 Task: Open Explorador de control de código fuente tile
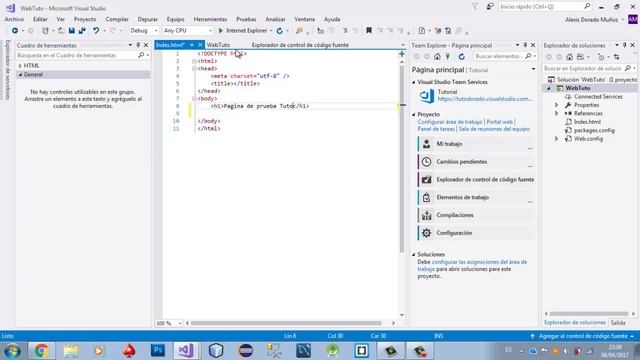point(476,180)
